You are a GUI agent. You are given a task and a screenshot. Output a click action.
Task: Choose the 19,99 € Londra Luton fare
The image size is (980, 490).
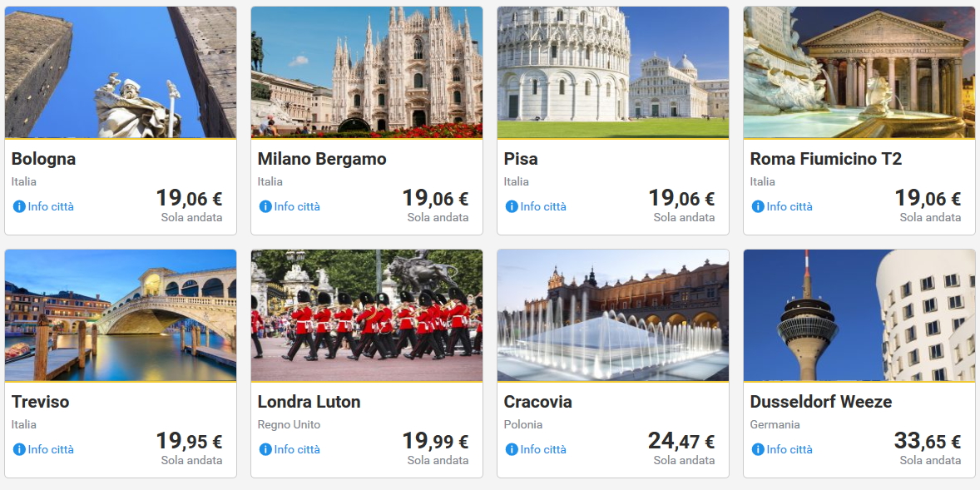click(x=435, y=442)
